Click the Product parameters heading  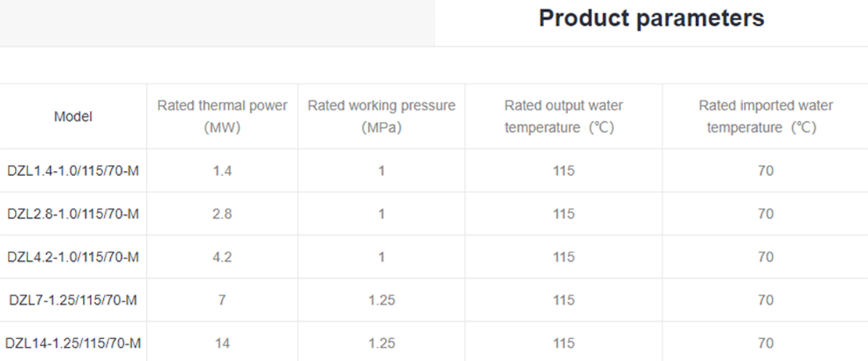click(651, 19)
